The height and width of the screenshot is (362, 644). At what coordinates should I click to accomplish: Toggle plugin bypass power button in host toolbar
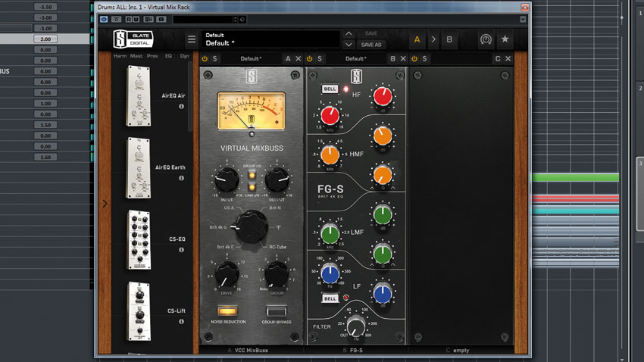(x=104, y=19)
